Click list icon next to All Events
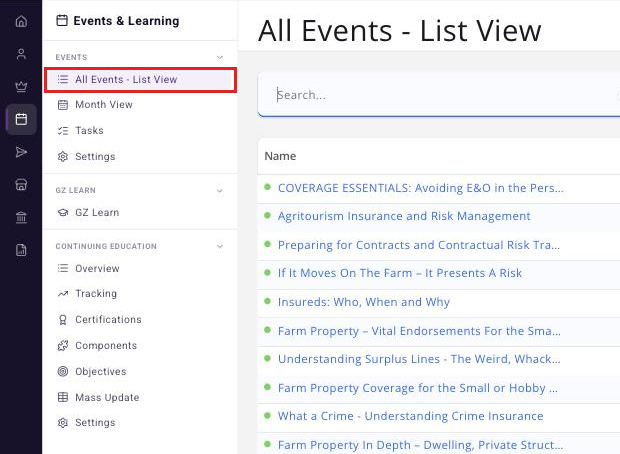 point(63,79)
